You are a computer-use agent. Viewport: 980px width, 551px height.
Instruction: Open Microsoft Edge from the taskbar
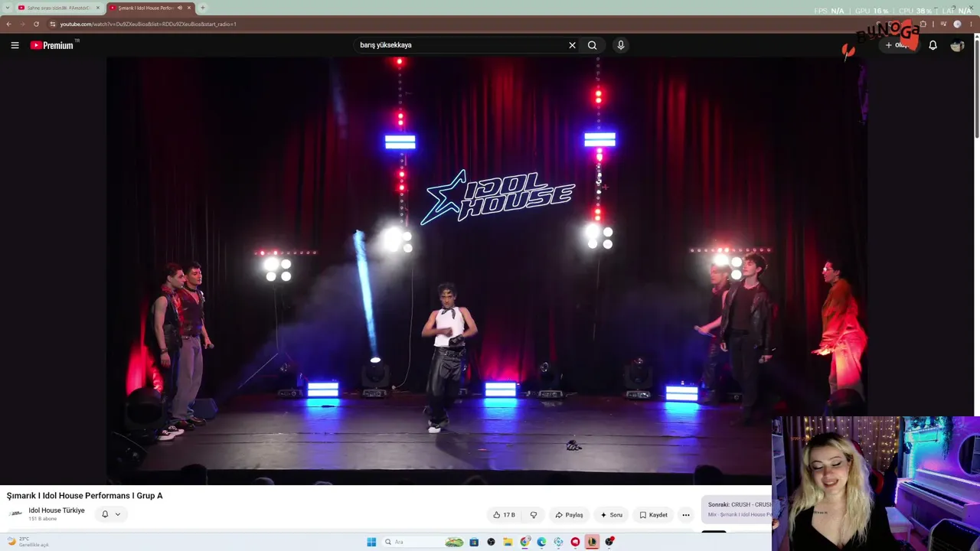[541, 542]
